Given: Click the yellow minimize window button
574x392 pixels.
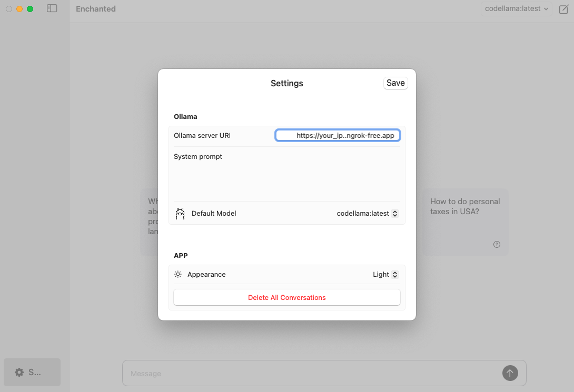Looking at the screenshot, I should coord(19,9).
